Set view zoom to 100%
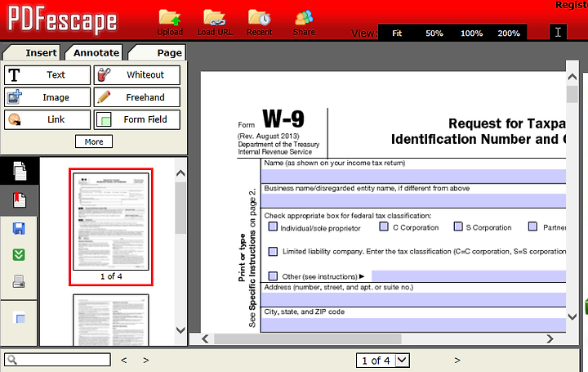588x372 pixels. coord(471,33)
